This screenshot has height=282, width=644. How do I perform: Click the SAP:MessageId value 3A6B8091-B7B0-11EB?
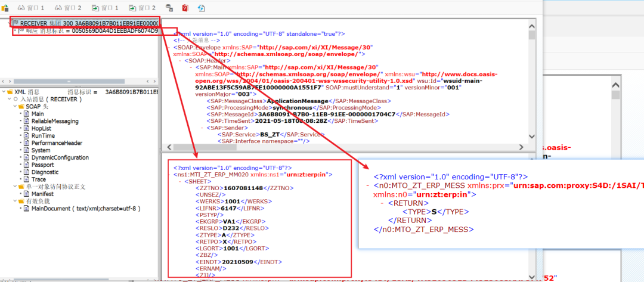[327, 114]
